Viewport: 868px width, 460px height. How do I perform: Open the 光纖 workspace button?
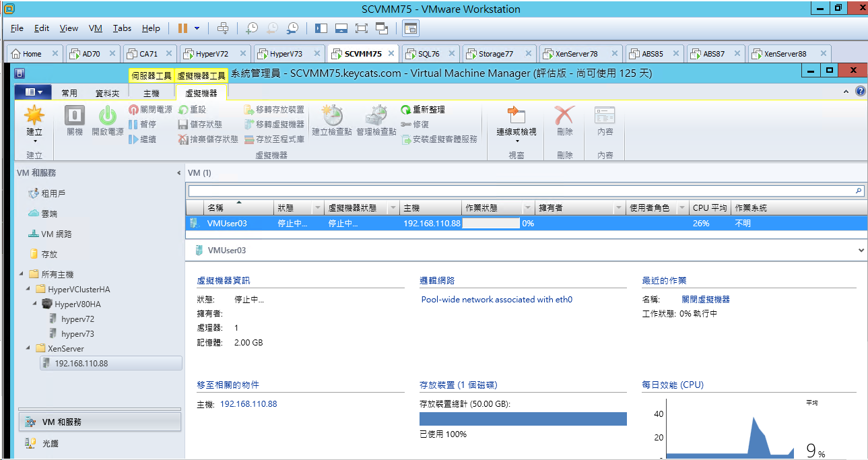100,443
